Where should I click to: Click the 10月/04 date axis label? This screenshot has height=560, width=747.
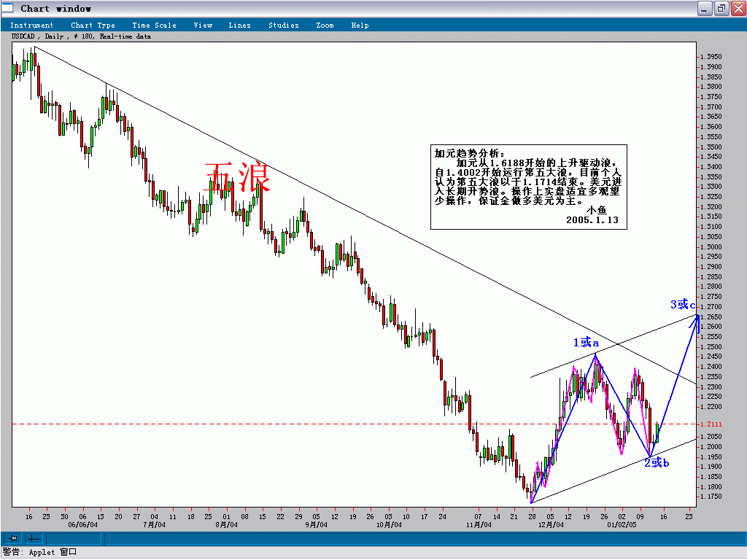click(x=389, y=525)
